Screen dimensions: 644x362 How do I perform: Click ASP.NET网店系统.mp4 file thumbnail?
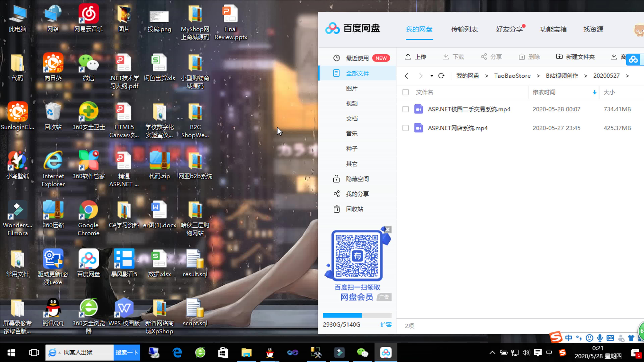coord(418,128)
